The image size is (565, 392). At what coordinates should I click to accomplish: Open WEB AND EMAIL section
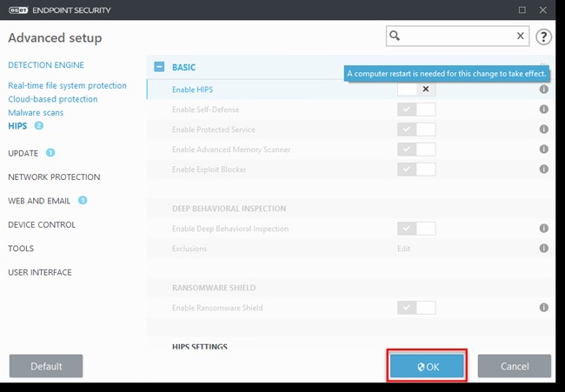[39, 201]
